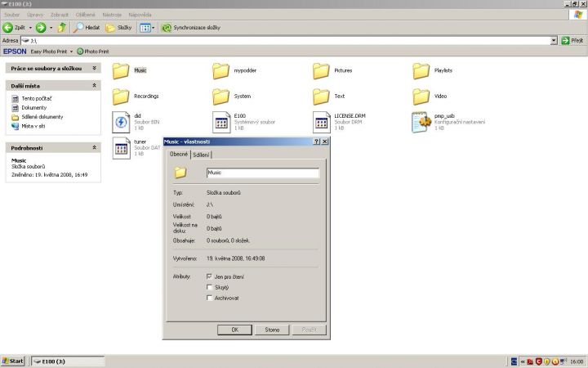
Task: Open the Nástroje menu
Action: point(112,15)
